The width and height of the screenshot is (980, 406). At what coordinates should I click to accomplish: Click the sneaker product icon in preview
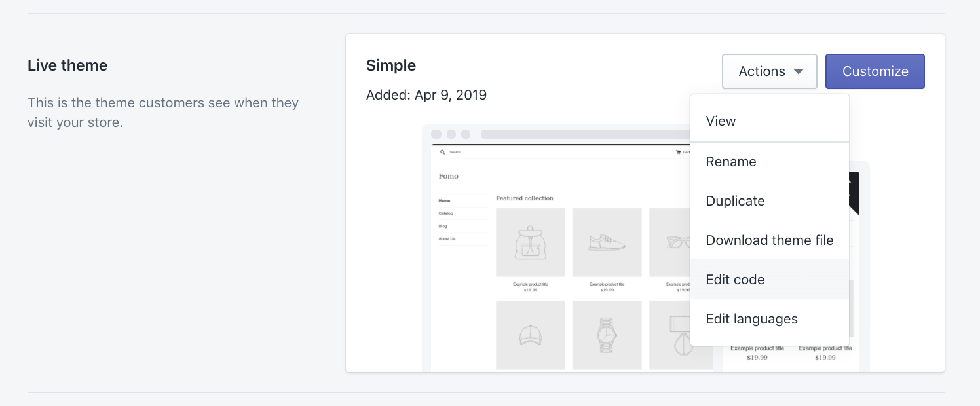click(607, 243)
